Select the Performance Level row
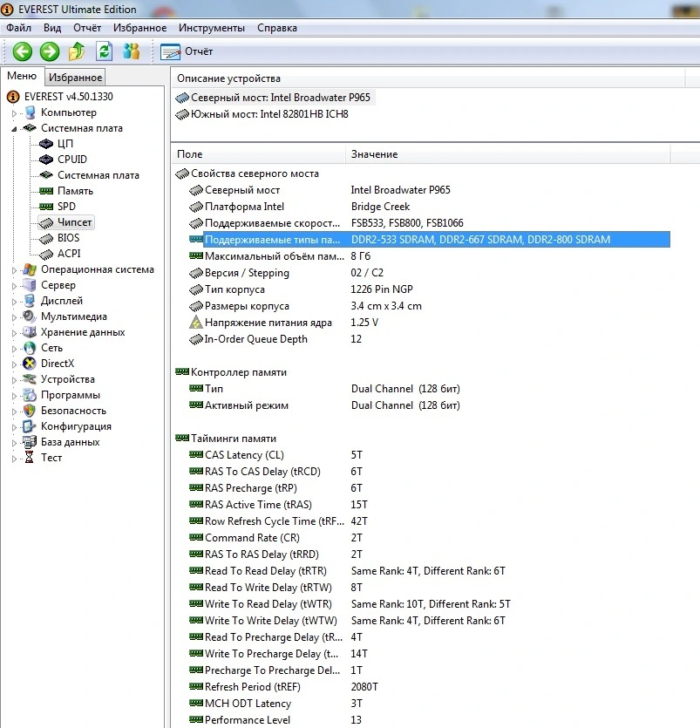The image size is (700, 728). pyautogui.click(x=430, y=720)
